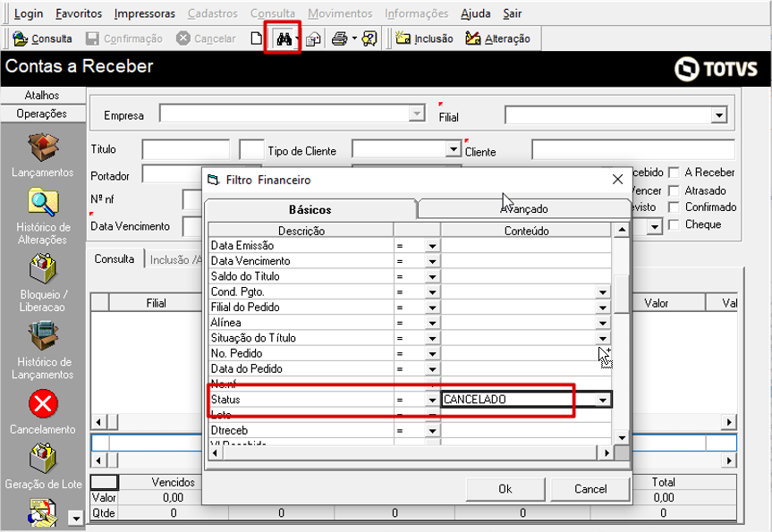
Task: Click the Conteúdo column header
Action: 526,231
